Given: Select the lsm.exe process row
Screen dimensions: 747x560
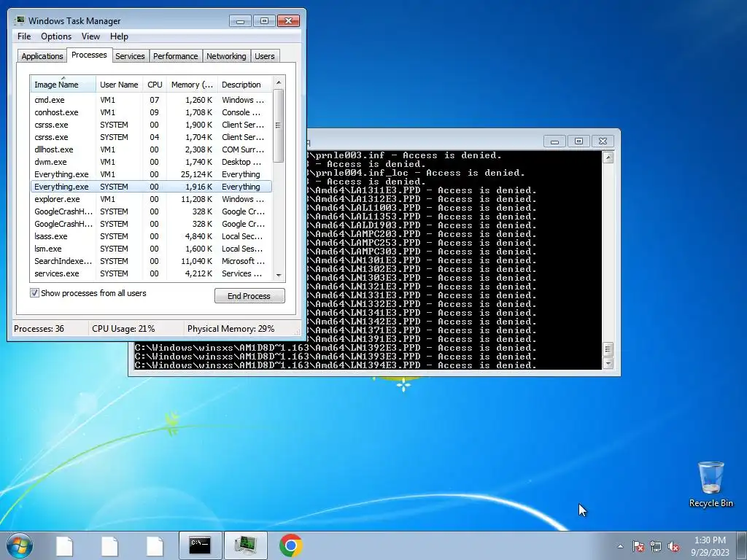Looking at the screenshot, I should (x=151, y=249).
